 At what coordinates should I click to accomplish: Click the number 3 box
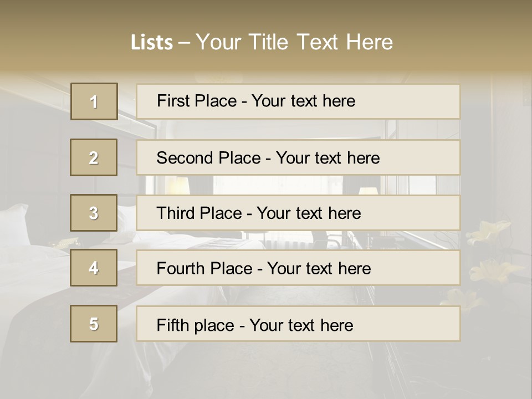coord(94,213)
